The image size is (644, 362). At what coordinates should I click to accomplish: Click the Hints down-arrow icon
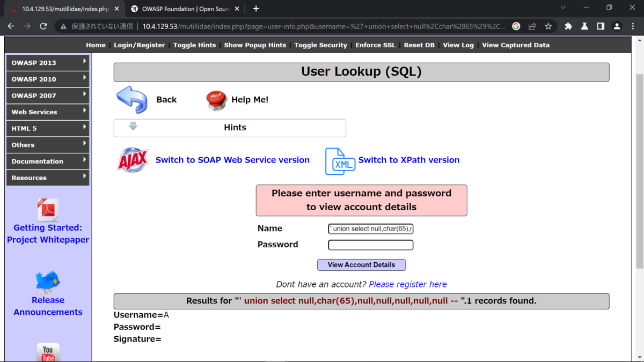tap(133, 127)
